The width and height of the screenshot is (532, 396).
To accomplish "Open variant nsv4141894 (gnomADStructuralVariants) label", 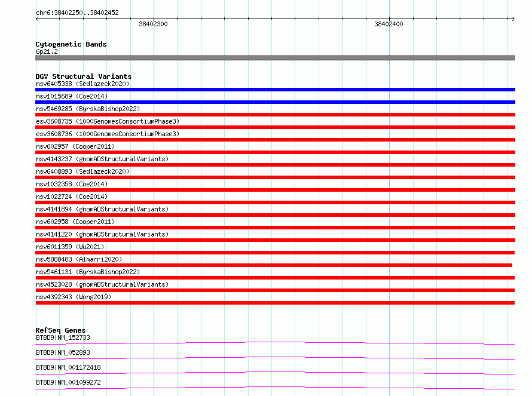I will [102, 209].
